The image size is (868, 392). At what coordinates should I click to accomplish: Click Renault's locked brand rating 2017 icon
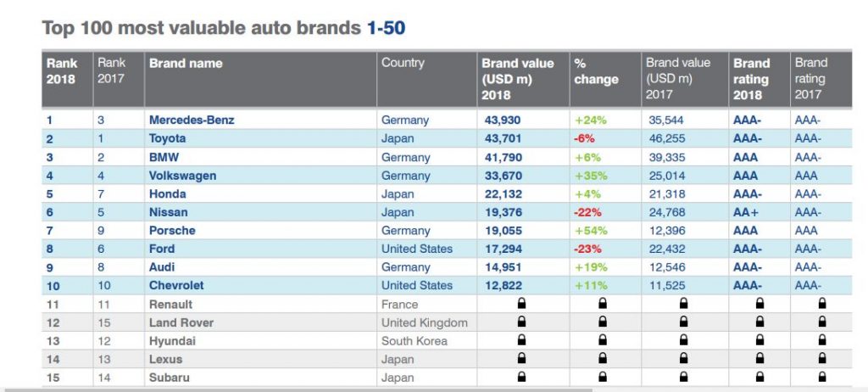(x=822, y=303)
